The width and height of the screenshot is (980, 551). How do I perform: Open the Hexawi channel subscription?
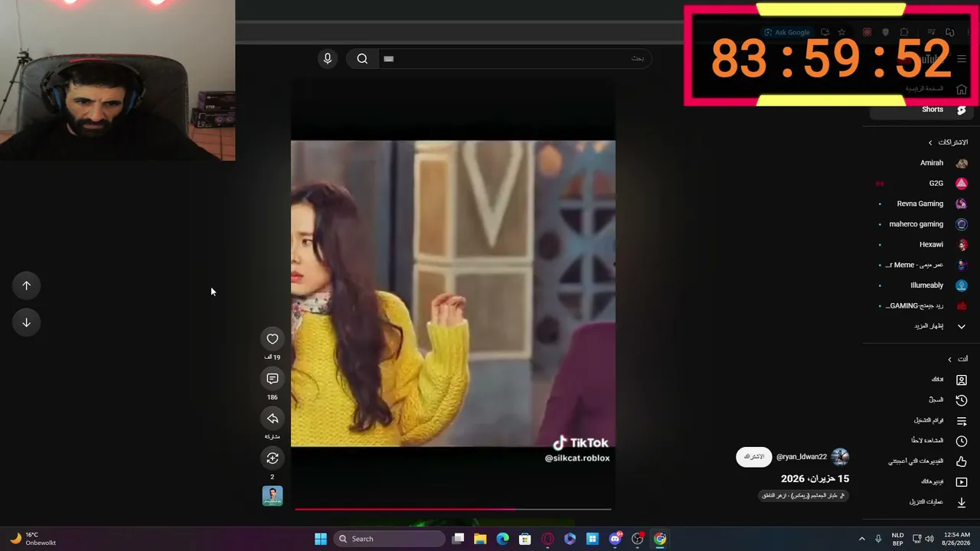coord(921,245)
